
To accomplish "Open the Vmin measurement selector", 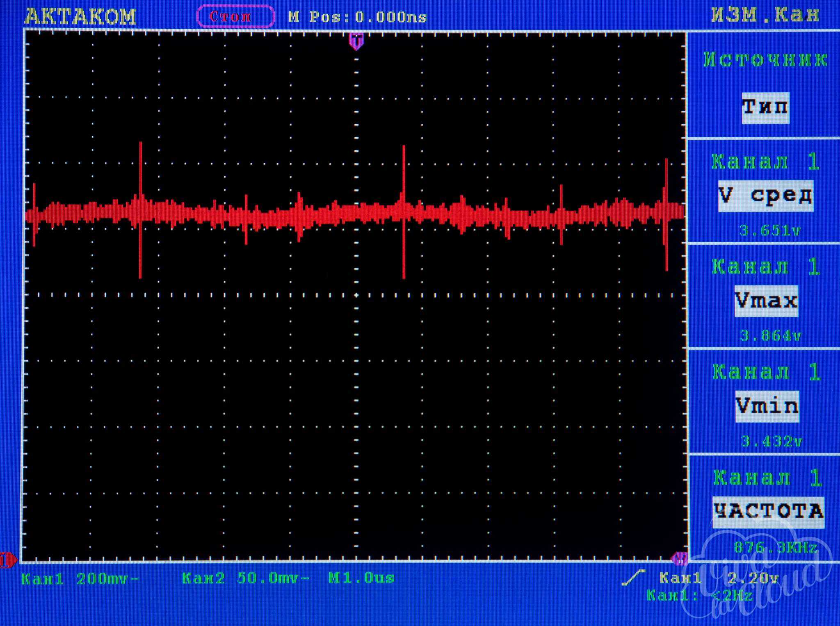I will [767, 406].
